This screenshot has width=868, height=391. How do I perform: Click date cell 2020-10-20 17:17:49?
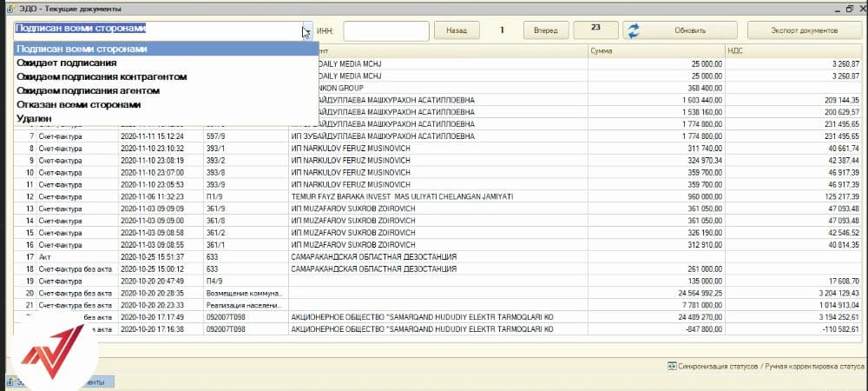point(161,317)
